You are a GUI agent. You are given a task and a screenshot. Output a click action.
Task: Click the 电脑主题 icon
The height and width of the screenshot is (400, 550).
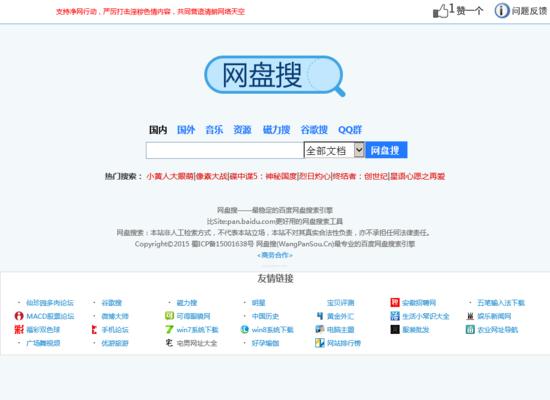pos(320,329)
